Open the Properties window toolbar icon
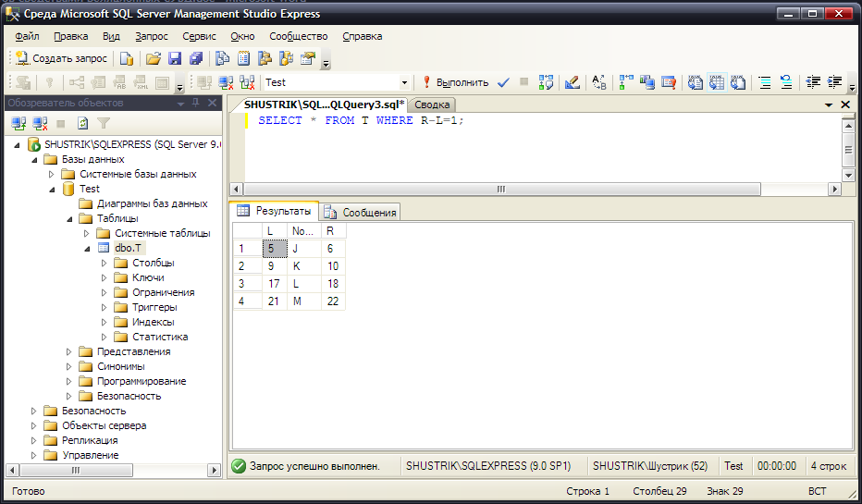Screen dimensions: 862x504 pos(308,58)
